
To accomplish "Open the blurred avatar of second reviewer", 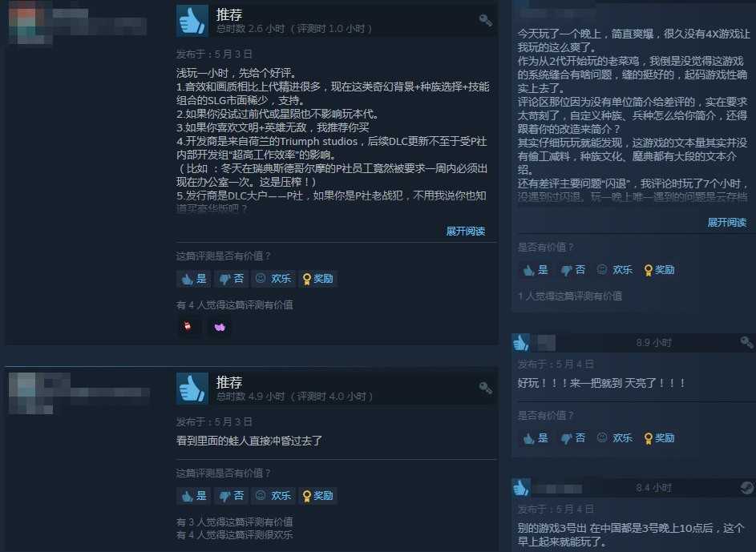I will click(30, 393).
